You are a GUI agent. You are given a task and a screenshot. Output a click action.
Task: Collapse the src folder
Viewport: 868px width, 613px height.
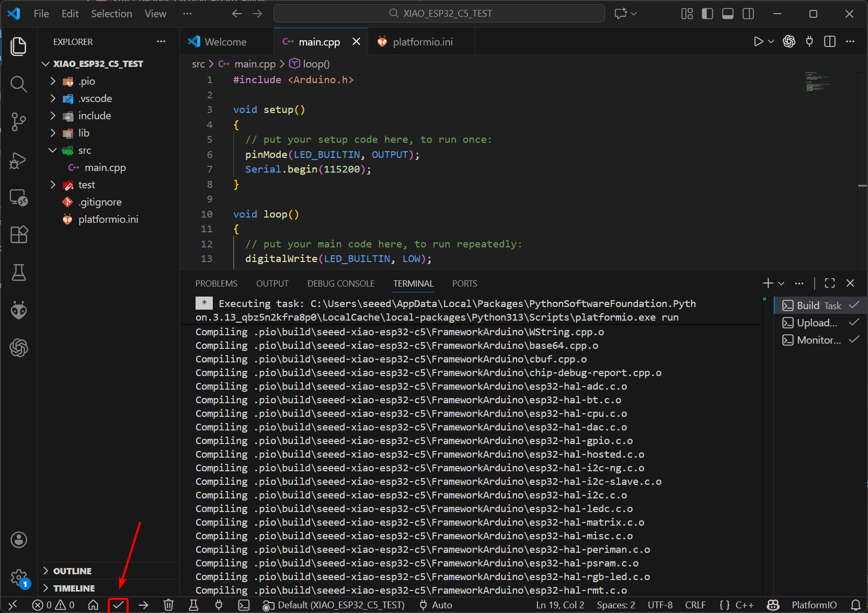(84, 151)
